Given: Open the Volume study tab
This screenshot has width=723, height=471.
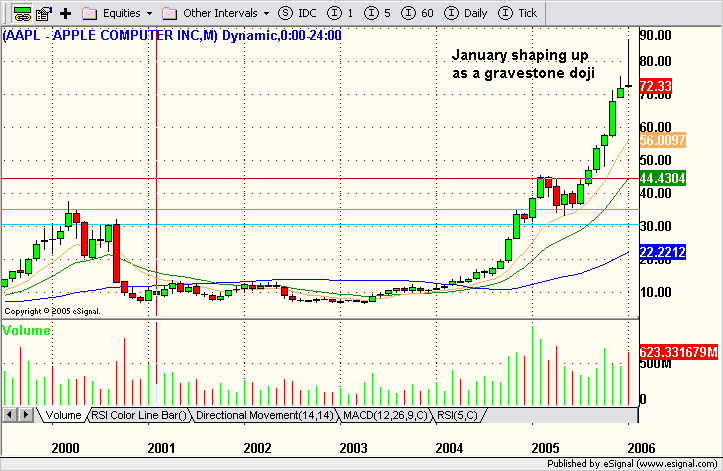Looking at the screenshot, I should click(x=63, y=415).
